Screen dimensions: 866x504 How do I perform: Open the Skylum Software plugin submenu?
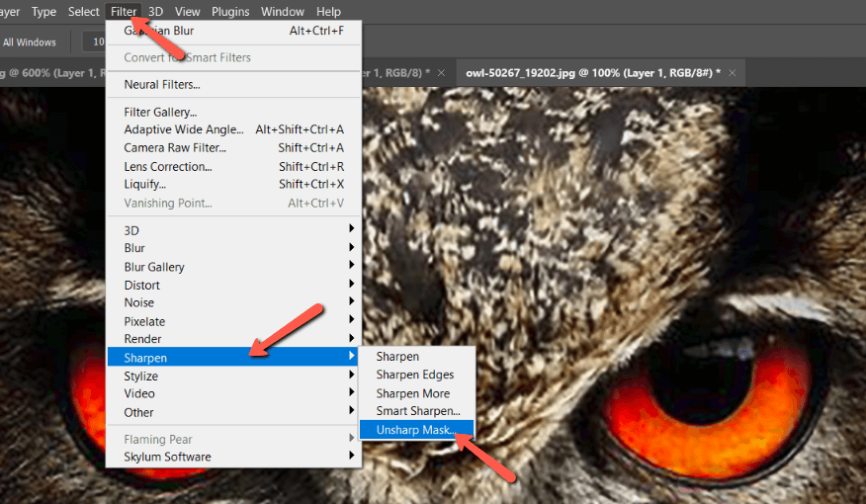(167, 457)
